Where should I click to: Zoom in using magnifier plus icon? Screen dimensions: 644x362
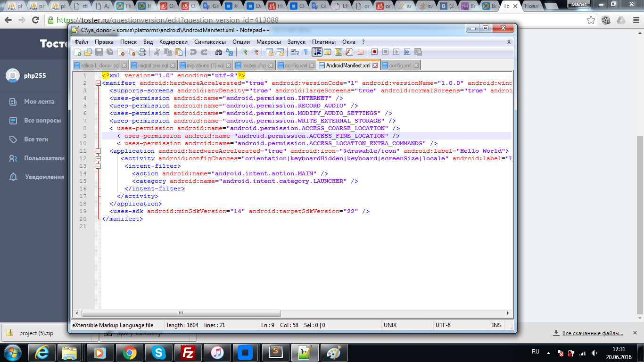pos(244,52)
